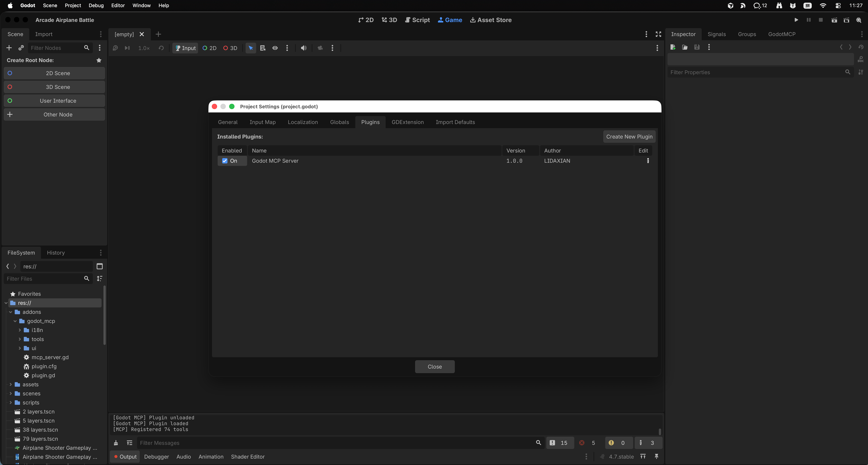Collapse the addons folder
Viewport: 868px width, 465px height.
tap(10, 312)
